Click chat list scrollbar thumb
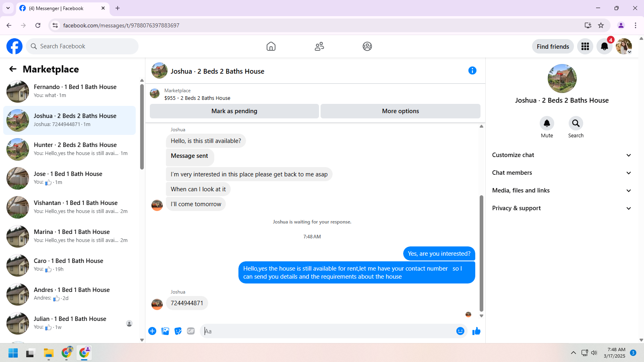This screenshot has width=644, height=362. [x=142, y=127]
